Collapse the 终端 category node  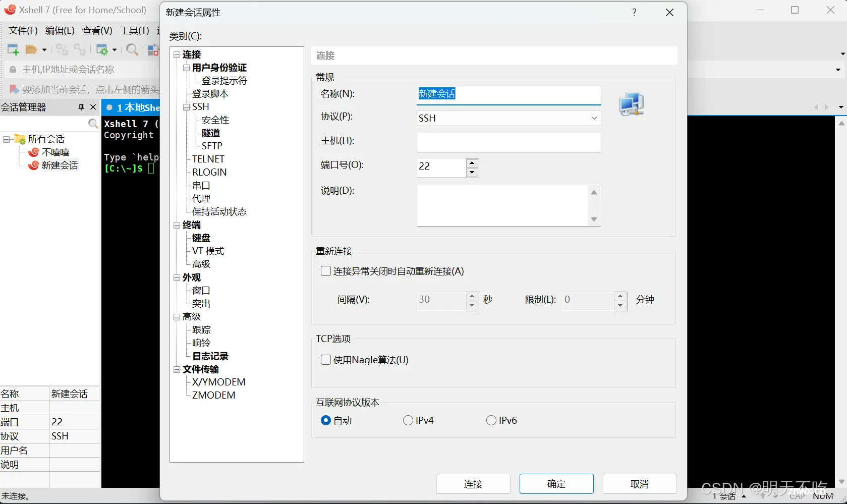(177, 225)
